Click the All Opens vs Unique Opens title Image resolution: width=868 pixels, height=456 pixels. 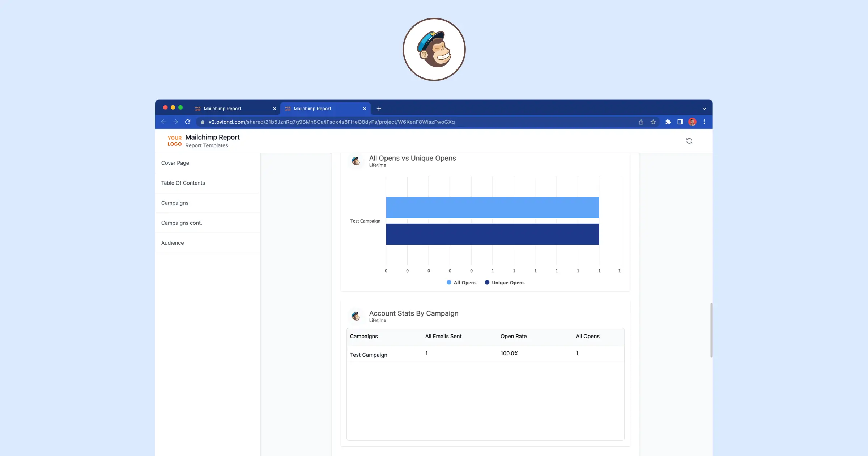[412, 158]
